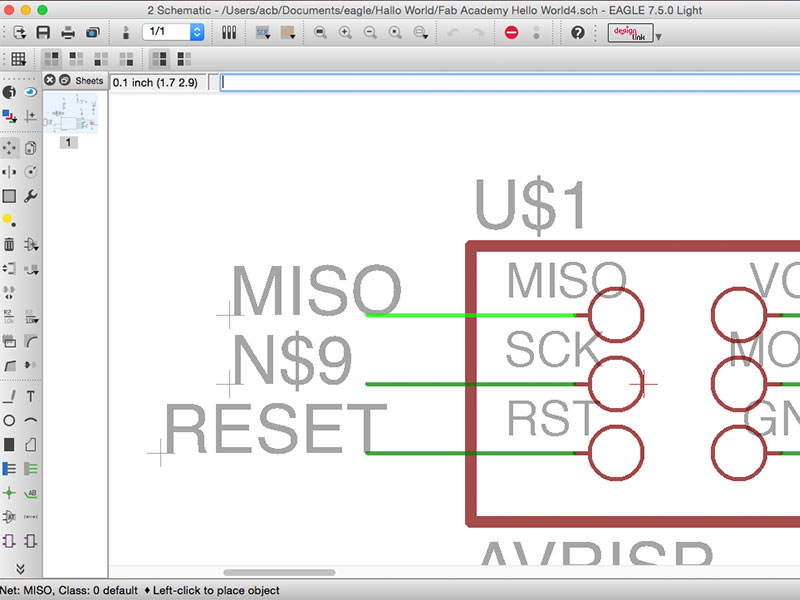
Task: Expand the arrow beside designlink
Action: click(659, 37)
